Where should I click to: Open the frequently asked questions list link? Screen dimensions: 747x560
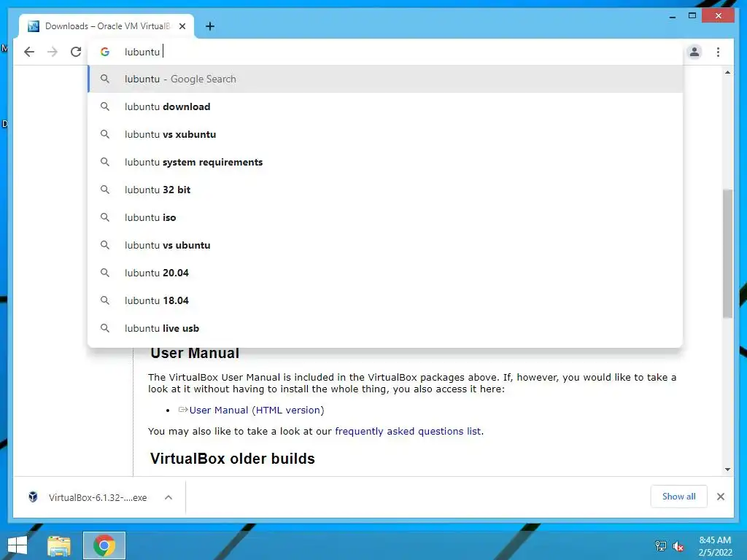click(408, 431)
